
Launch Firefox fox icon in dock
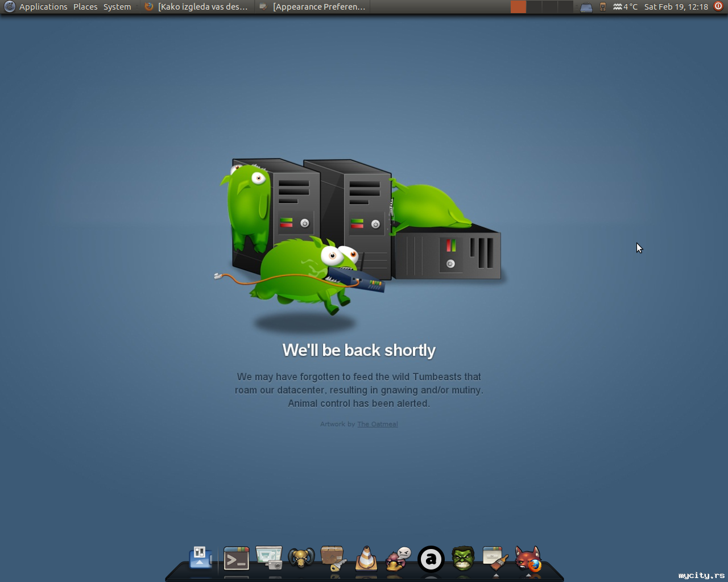528,559
